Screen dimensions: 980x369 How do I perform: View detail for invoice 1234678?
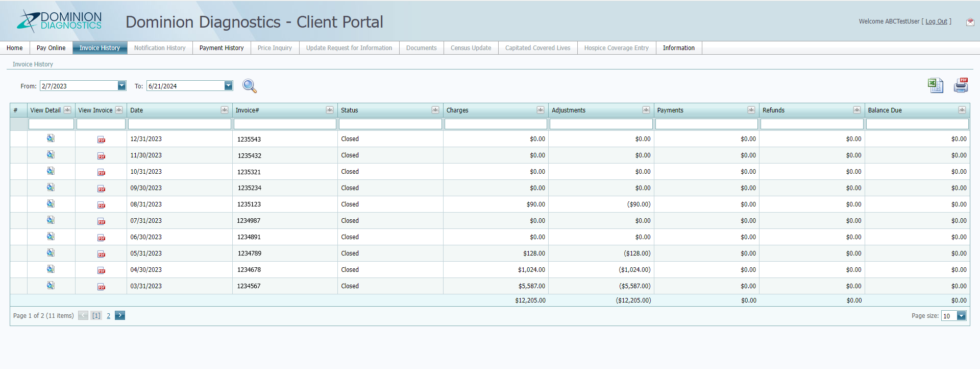click(x=51, y=269)
